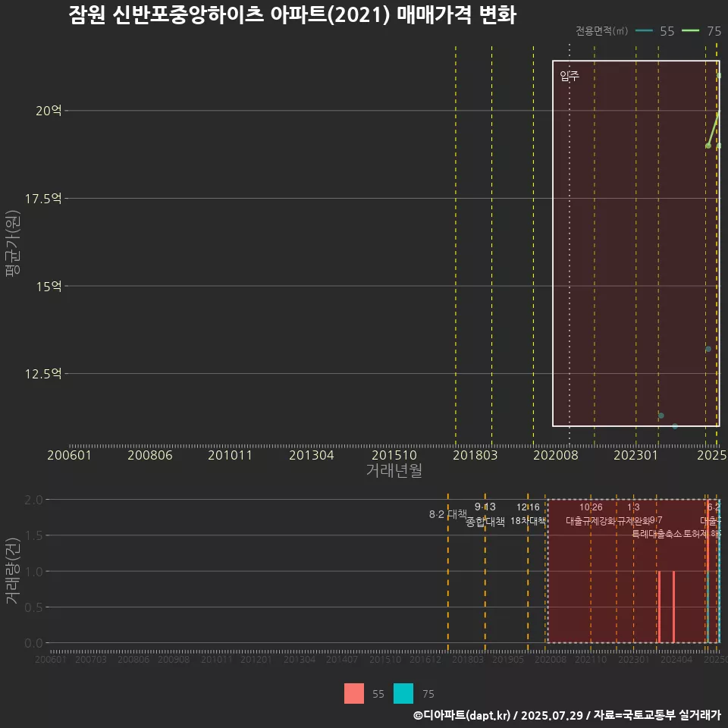The image size is (728, 728).
Task: Click the 거래년월 axis title
Action: pyautogui.click(x=394, y=470)
